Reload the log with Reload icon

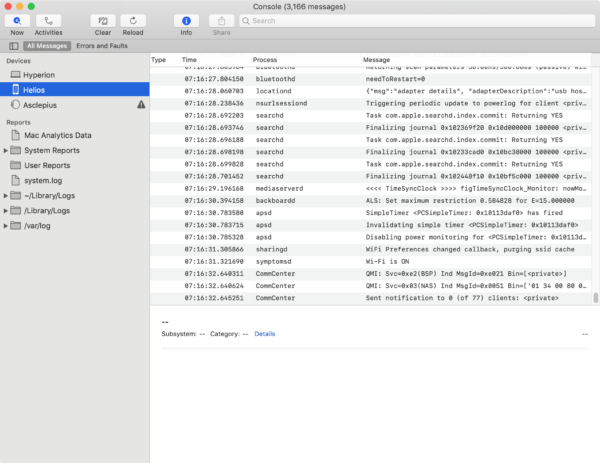coord(133,21)
